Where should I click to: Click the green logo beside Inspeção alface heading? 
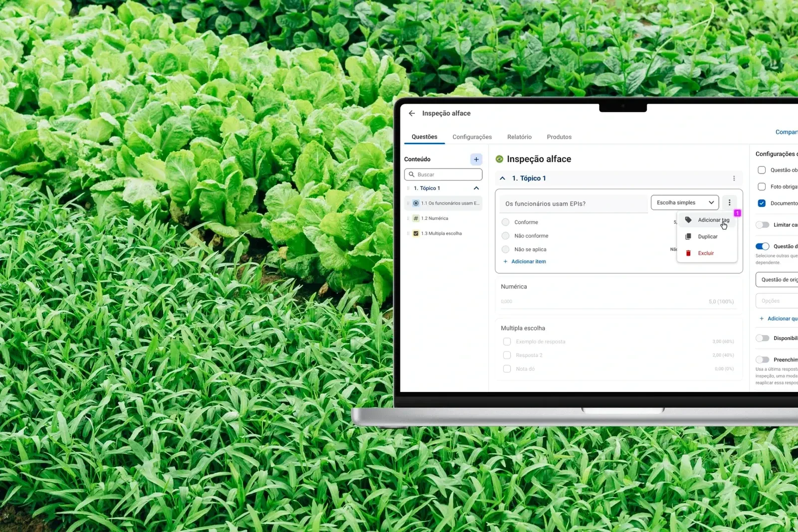tap(499, 159)
